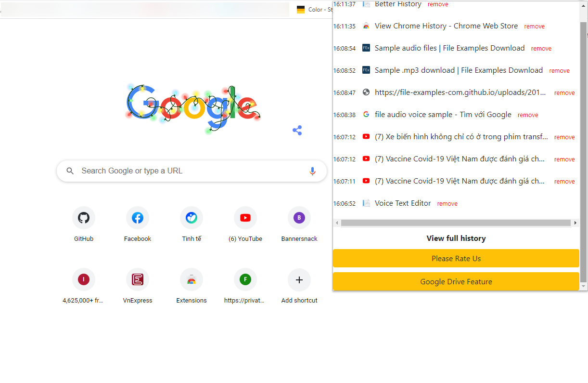Click the favicon beside Sample .mp3 download entry
588x383 pixels.
[x=366, y=70]
